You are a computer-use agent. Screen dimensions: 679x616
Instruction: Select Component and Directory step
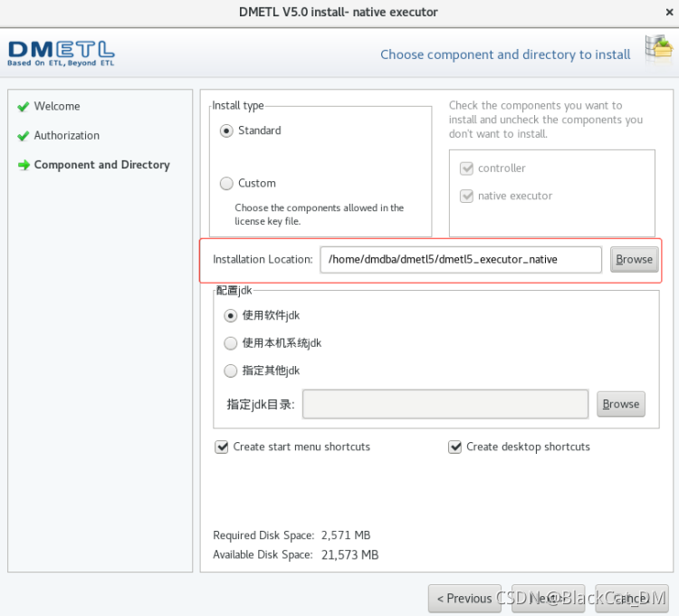coord(101,165)
